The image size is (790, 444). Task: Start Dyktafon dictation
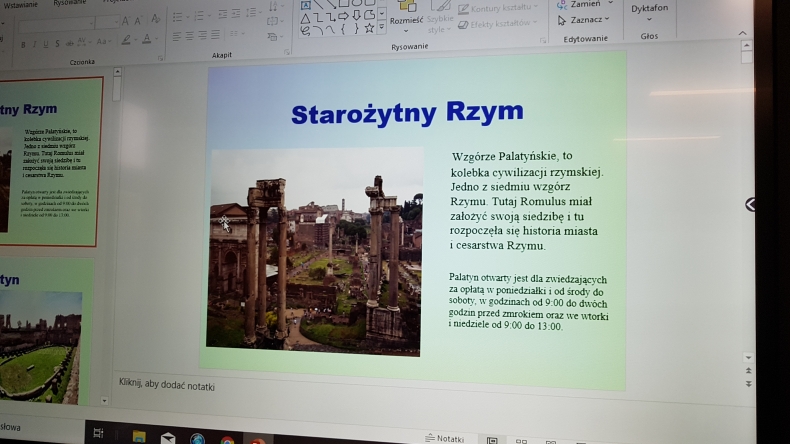tap(649, 13)
